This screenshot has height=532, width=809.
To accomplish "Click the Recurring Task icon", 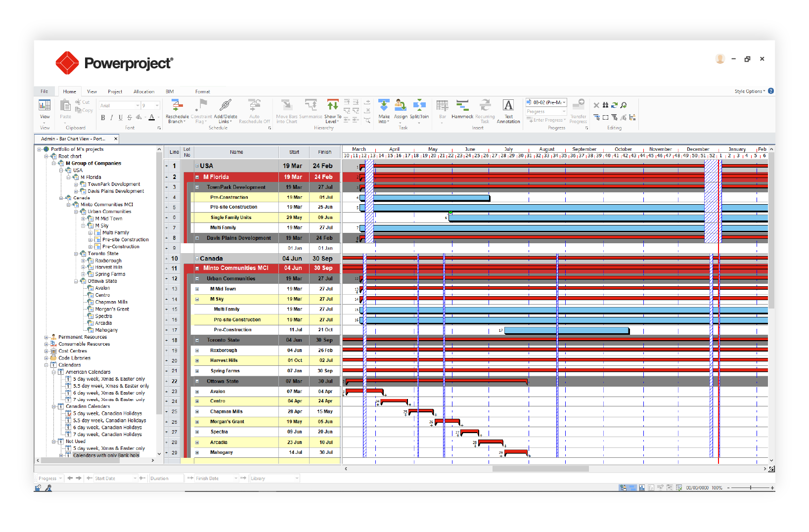I will tap(485, 105).
